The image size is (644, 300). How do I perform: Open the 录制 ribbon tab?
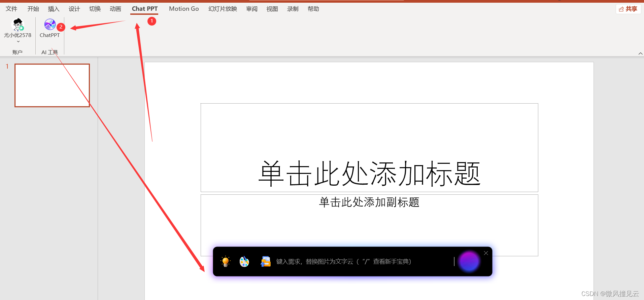[x=293, y=9]
